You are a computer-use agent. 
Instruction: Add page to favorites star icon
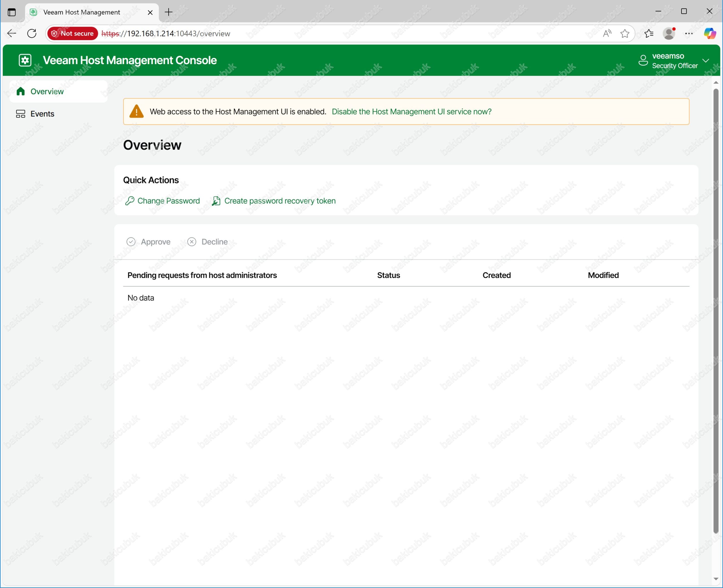pos(625,33)
